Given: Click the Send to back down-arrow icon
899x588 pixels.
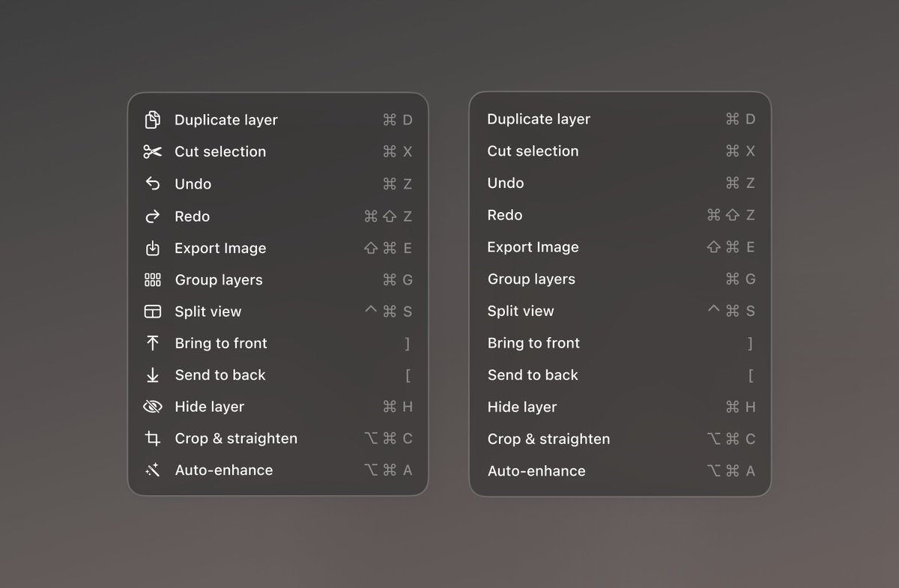Looking at the screenshot, I should (153, 375).
